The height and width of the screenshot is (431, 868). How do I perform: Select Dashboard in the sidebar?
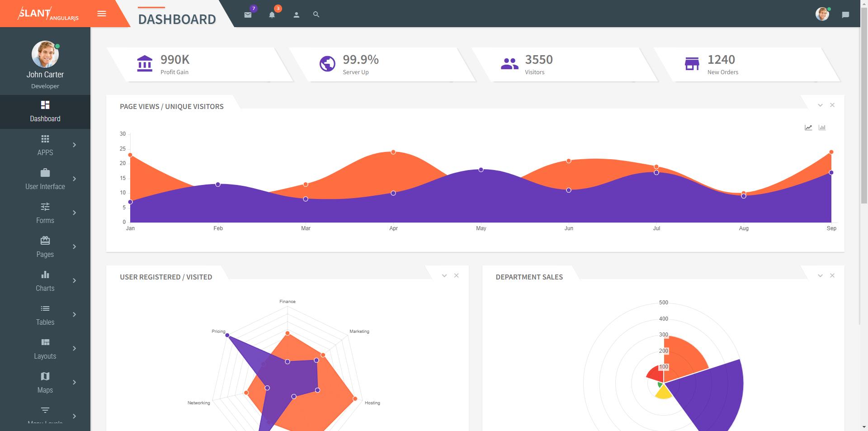(45, 112)
